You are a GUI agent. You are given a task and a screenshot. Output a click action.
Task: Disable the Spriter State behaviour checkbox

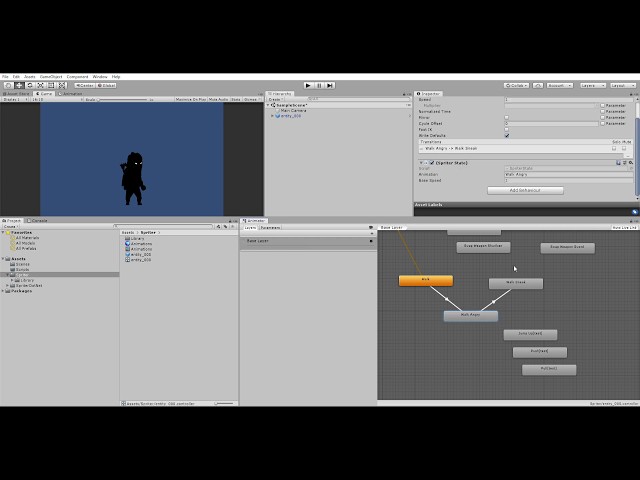tap(432, 162)
